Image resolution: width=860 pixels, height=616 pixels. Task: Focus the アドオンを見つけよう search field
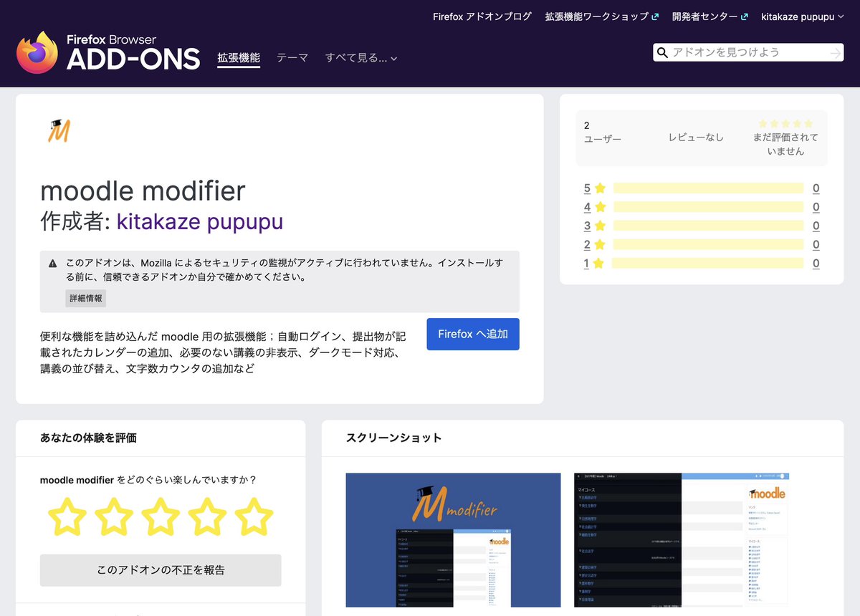click(x=747, y=52)
